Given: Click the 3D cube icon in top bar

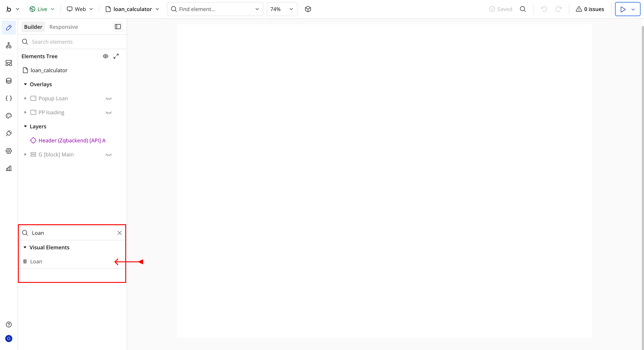Looking at the screenshot, I should click(308, 9).
